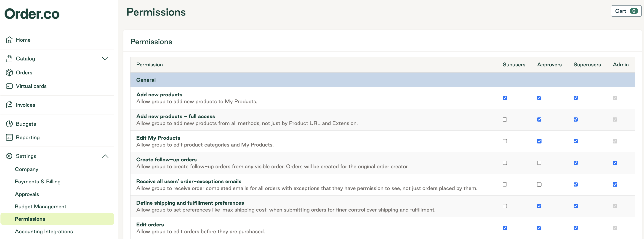Enable follow-up orders for Subusers
Screen dimensions: 644x239
click(505, 163)
